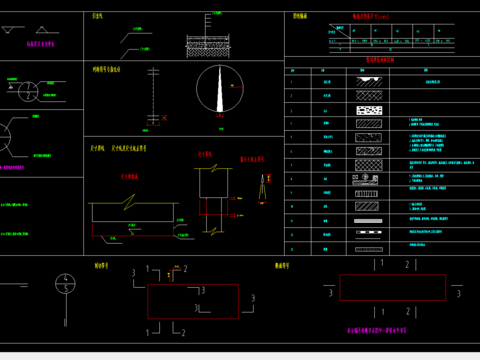Click the cross-hatch pattern in second legend row
This screenshot has width=480, height=360.
point(369,96)
